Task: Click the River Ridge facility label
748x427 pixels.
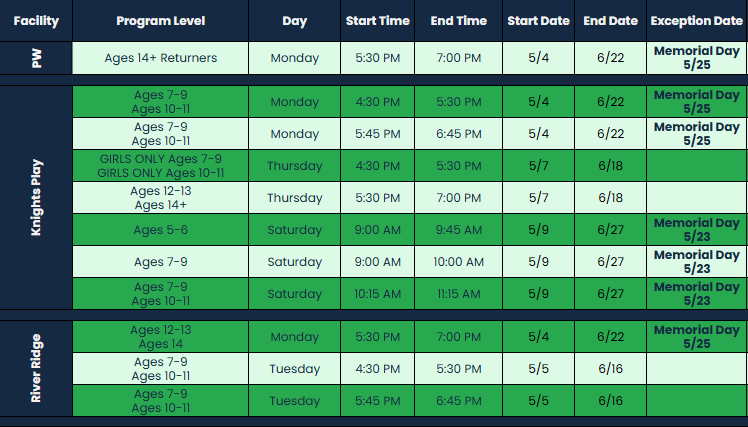Action: (36, 368)
